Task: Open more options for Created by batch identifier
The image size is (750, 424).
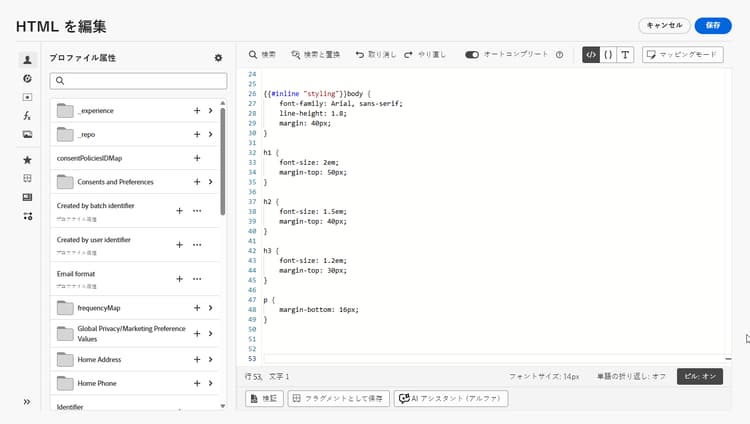Action: pos(197,211)
